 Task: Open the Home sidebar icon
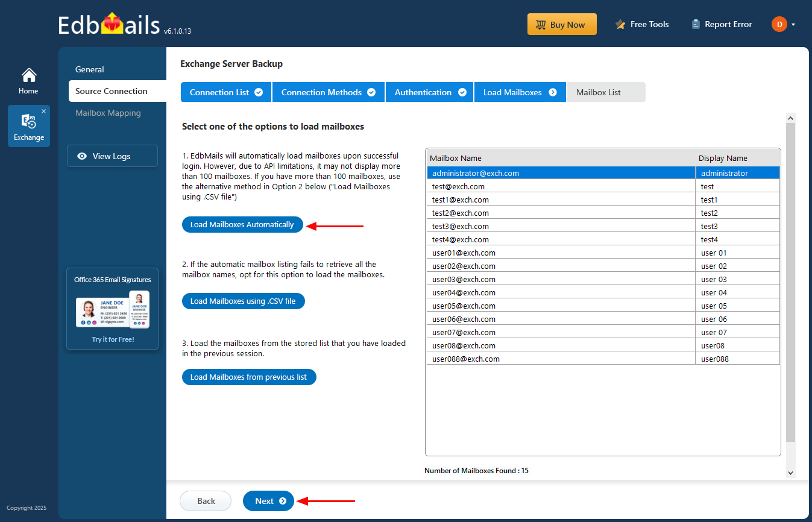(x=28, y=81)
